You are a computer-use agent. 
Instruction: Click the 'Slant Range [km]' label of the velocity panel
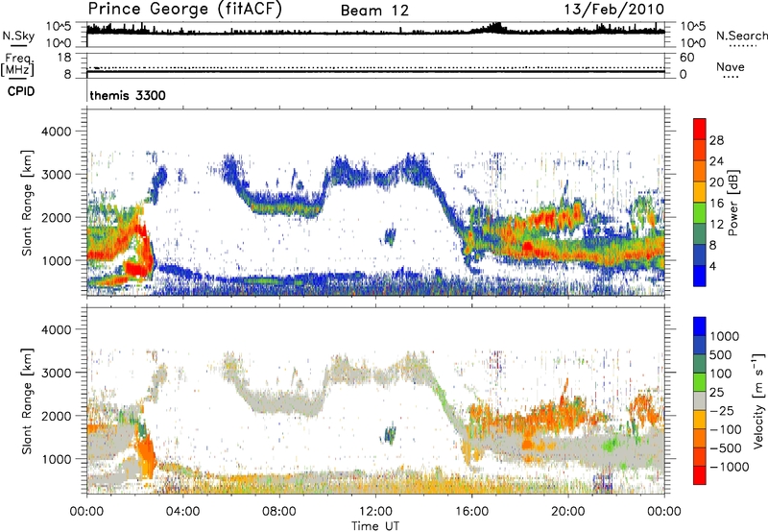pos(28,400)
